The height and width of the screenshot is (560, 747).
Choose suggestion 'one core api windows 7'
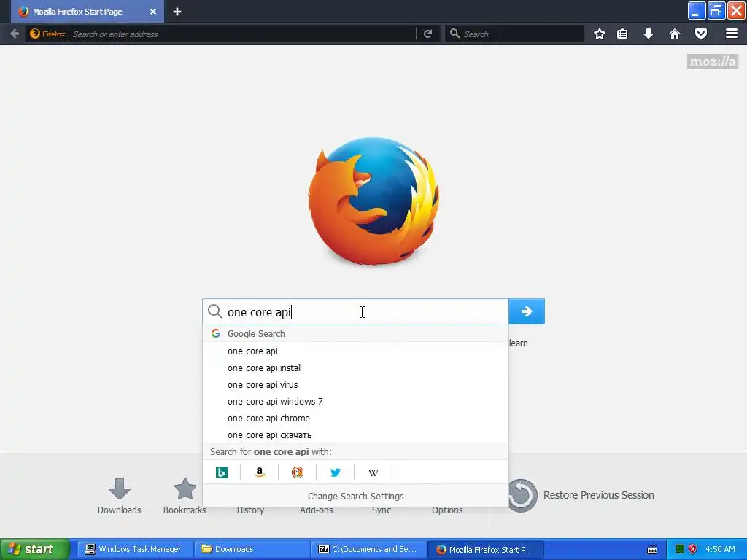point(355,402)
